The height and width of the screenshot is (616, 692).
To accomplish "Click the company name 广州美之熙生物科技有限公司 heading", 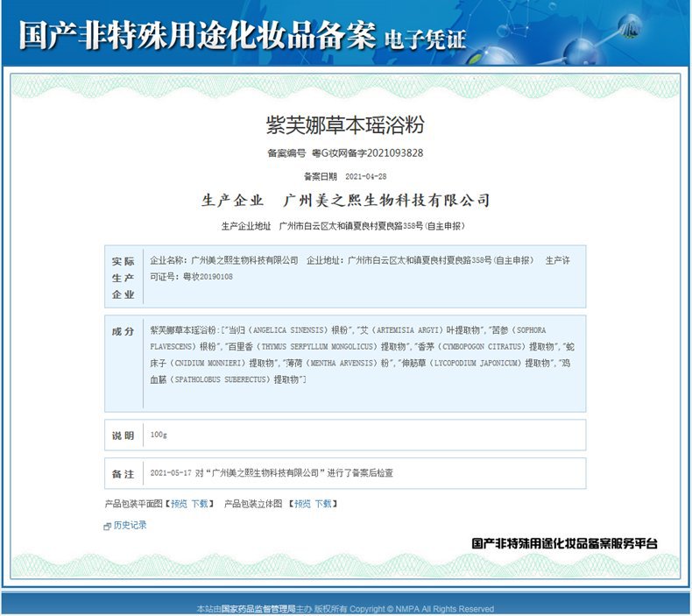I will pyautogui.click(x=386, y=201).
